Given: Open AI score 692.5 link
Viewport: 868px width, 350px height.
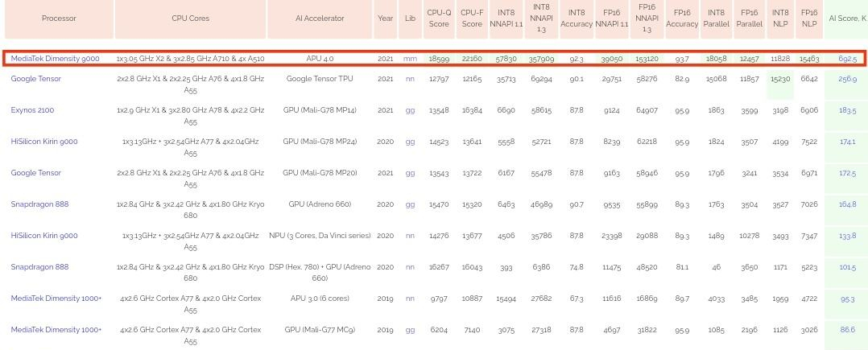Looking at the screenshot, I should pos(848,58).
